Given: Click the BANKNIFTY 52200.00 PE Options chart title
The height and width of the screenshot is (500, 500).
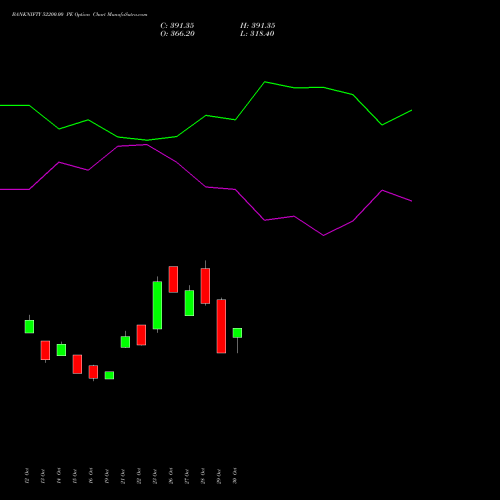Looking at the screenshot, I should [x=79, y=15].
